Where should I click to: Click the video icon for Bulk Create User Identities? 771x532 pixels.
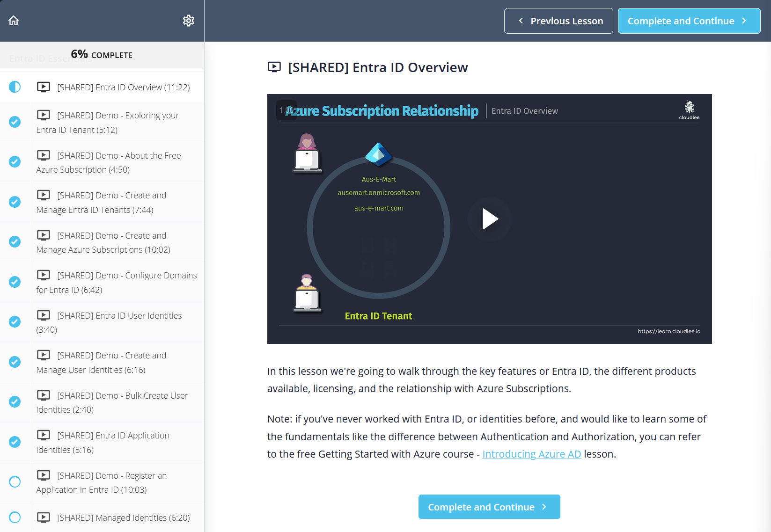(x=44, y=395)
